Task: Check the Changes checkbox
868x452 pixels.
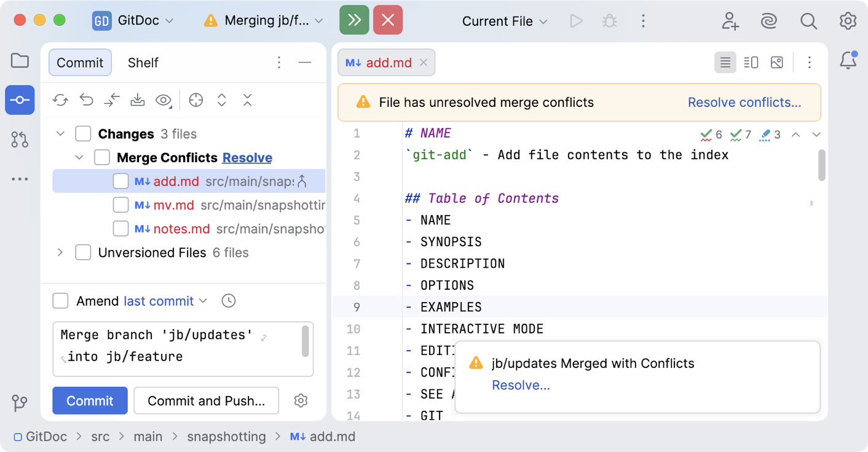Action: pyautogui.click(x=83, y=134)
